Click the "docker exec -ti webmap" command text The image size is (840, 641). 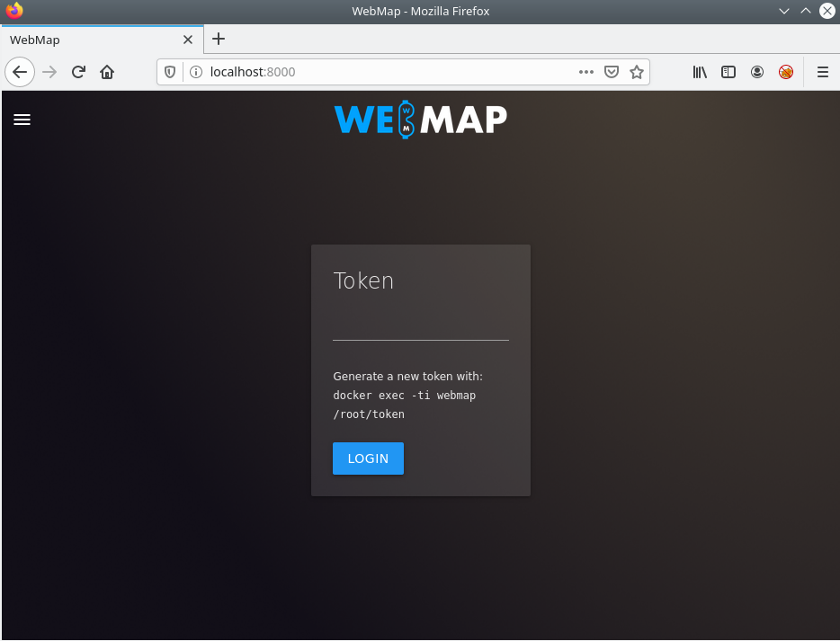[x=405, y=396]
